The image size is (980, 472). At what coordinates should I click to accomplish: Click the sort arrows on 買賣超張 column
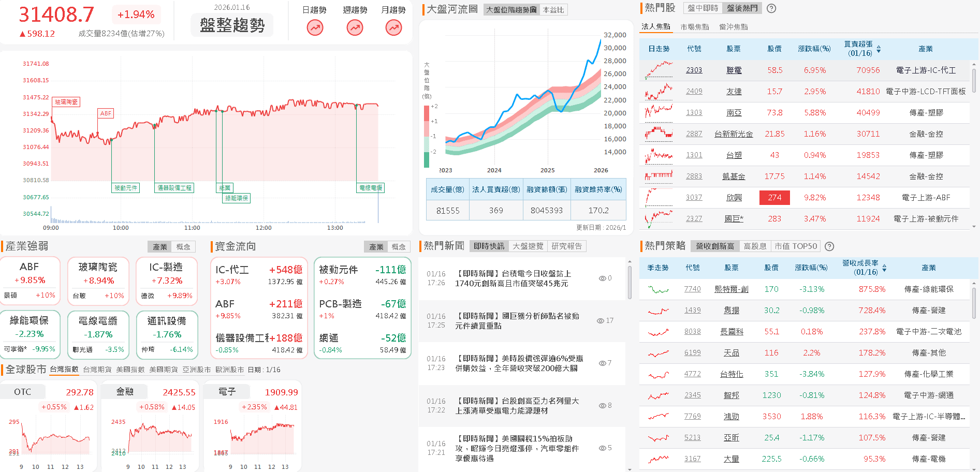pyautogui.click(x=879, y=48)
